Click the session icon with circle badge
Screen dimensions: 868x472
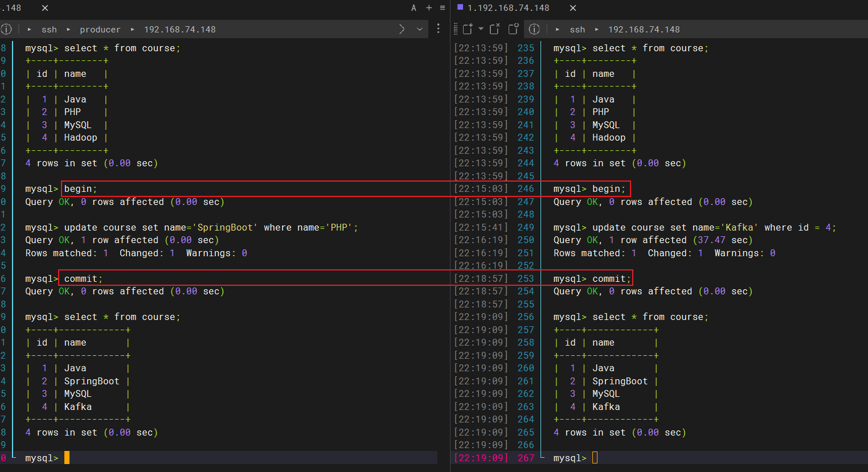pos(514,29)
